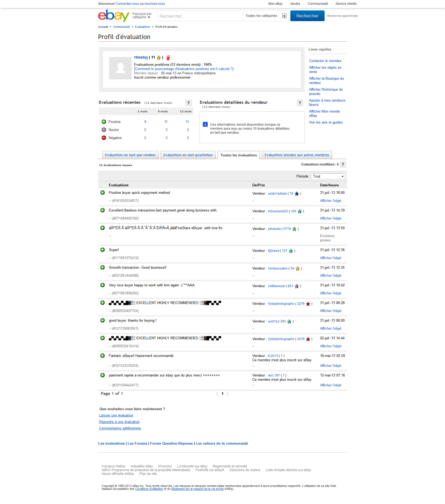Go to Accueil in the breadcrumb
The image size is (445, 504).
[x=103, y=27]
